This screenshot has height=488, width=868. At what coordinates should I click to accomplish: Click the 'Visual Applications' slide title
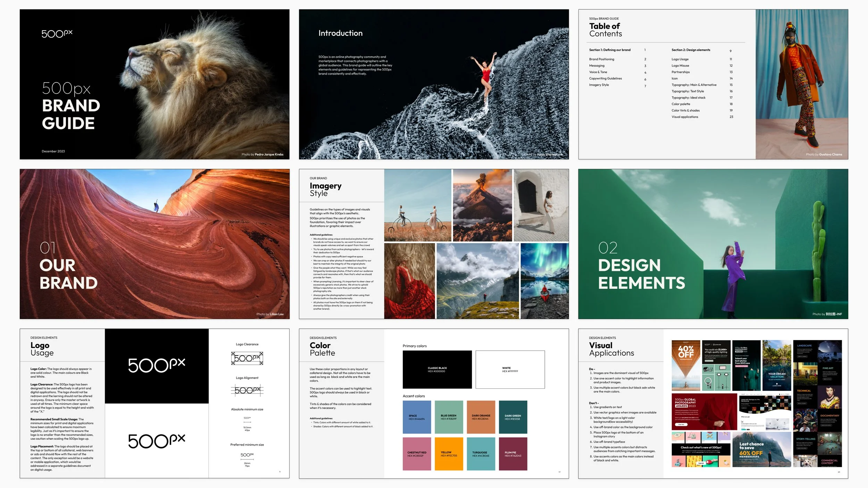611,349
